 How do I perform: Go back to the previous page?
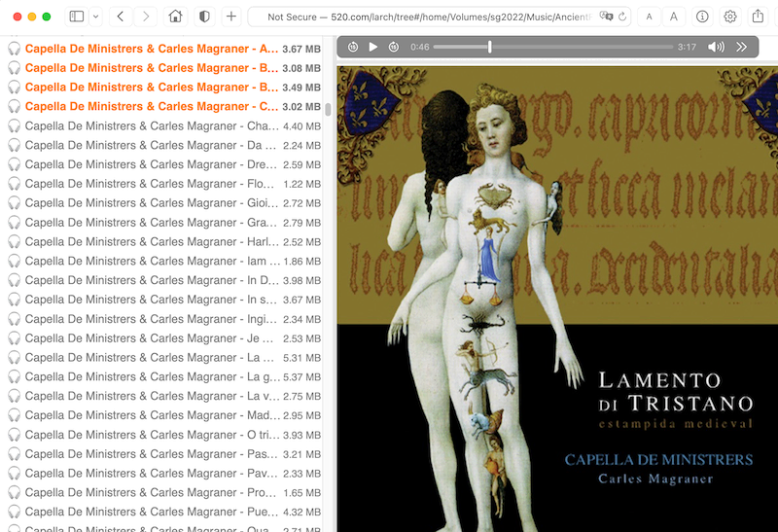(120, 17)
